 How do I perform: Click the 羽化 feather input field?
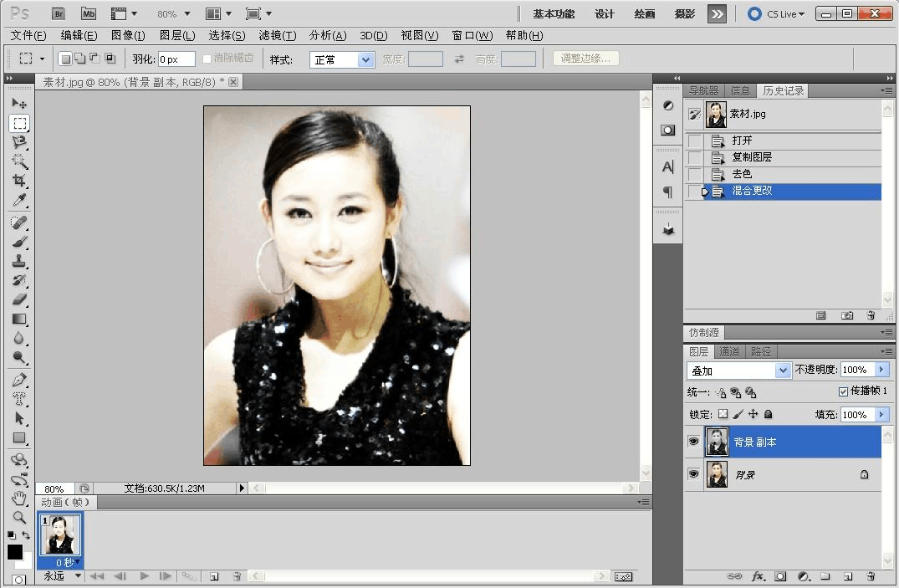click(x=176, y=59)
